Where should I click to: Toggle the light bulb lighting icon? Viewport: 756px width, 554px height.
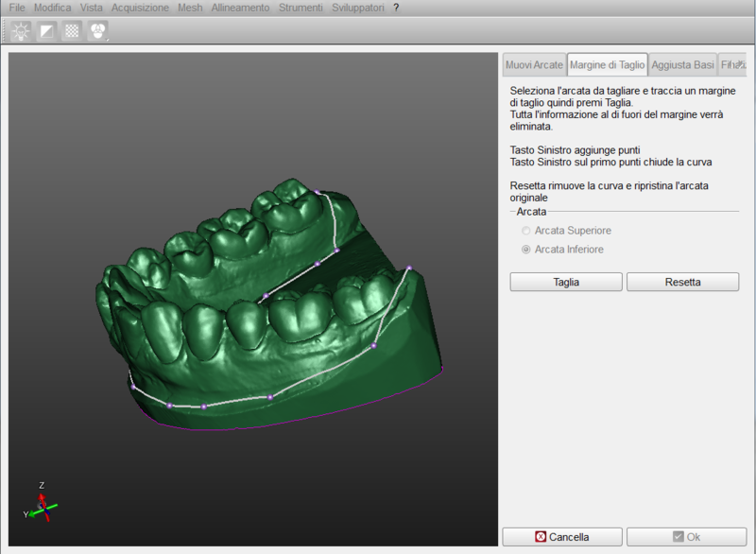(21, 31)
